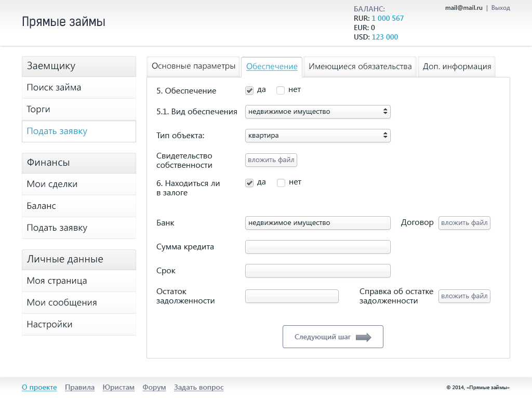Check the 'нет' box for Обеспечение
Viewport: 532px width, 398px height.
pyautogui.click(x=281, y=90)
